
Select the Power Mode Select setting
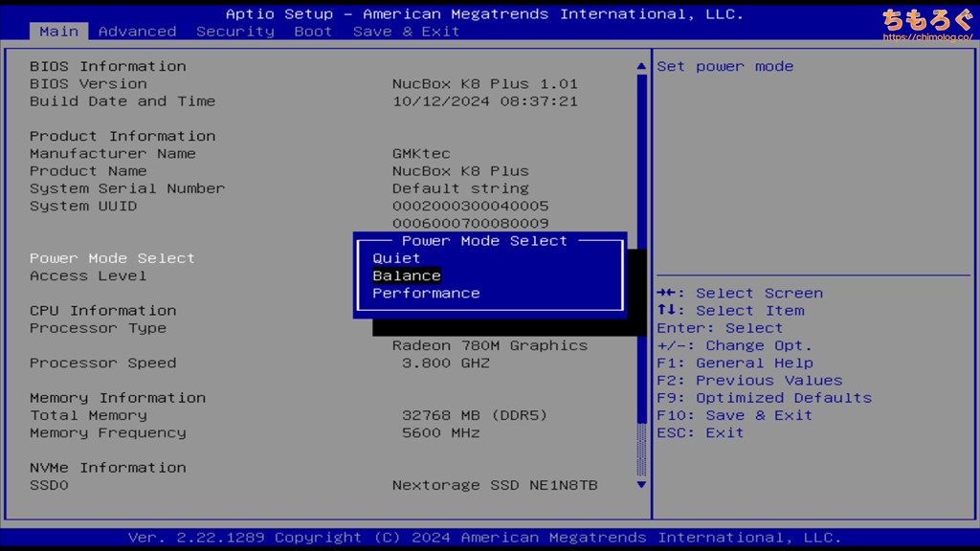pos(113,258)
